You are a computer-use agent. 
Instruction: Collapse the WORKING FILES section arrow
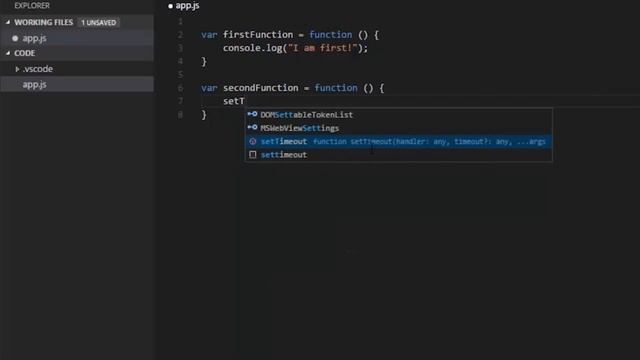[8, 22]
